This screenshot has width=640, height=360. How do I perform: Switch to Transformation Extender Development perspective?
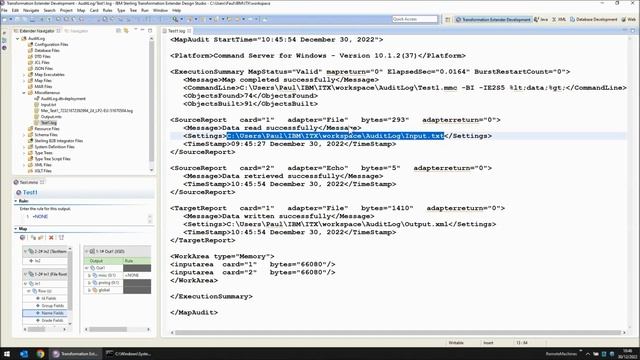click(x=493, y=19)
